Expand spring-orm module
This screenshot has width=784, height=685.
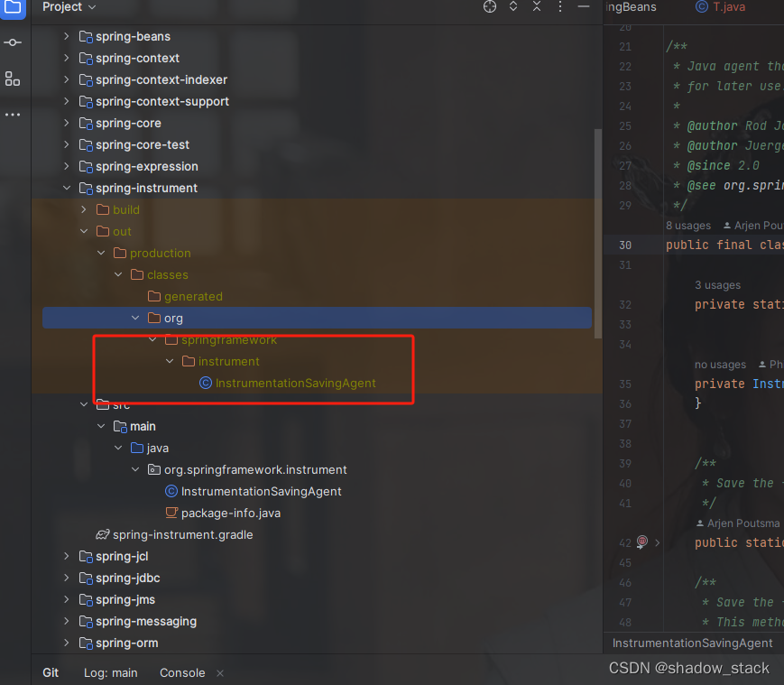point(67,643)
